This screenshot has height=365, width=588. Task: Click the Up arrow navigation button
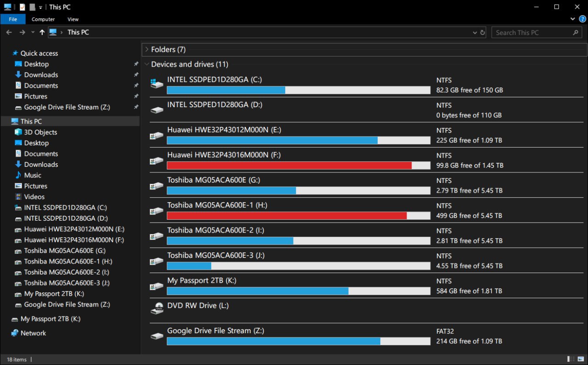tap(42, 32)
